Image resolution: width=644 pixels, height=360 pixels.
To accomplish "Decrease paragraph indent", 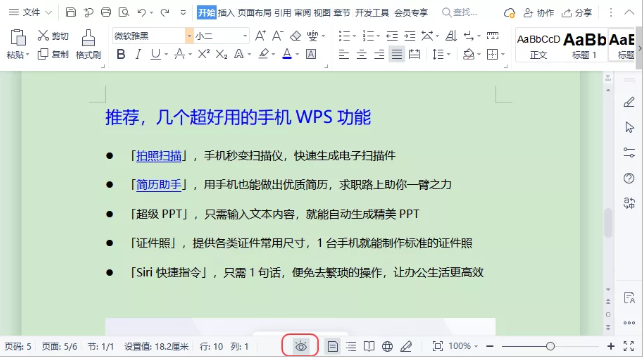I will pos(392,36).
